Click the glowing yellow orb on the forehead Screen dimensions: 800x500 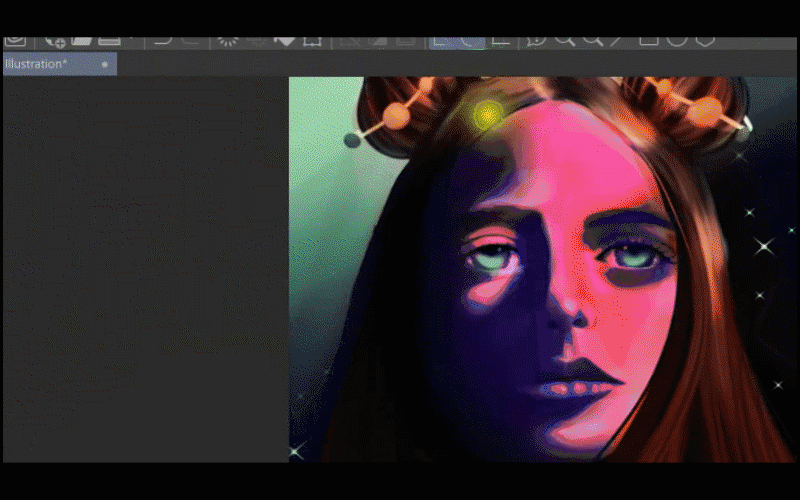(487, 115)
